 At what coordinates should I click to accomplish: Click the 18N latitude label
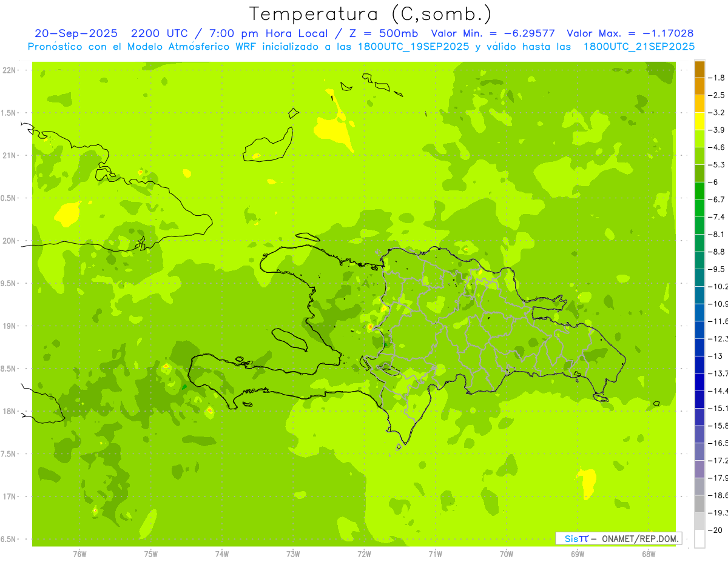coord(8,411)
